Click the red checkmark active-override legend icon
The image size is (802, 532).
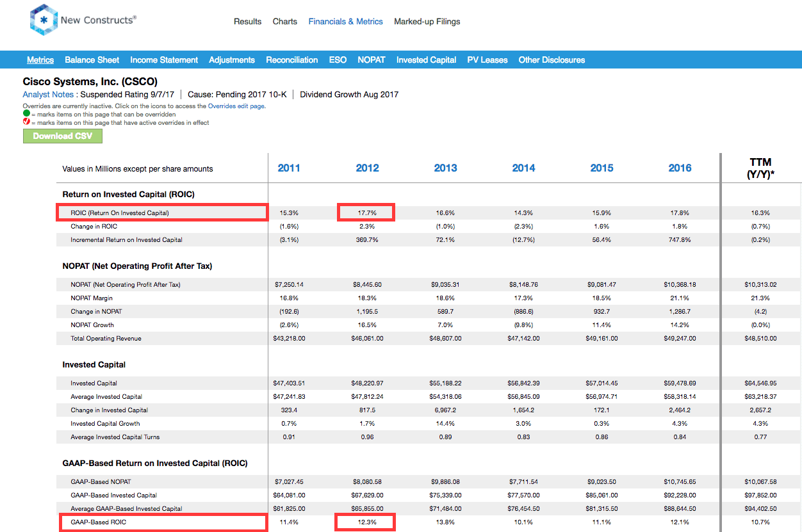click(26, 122)
